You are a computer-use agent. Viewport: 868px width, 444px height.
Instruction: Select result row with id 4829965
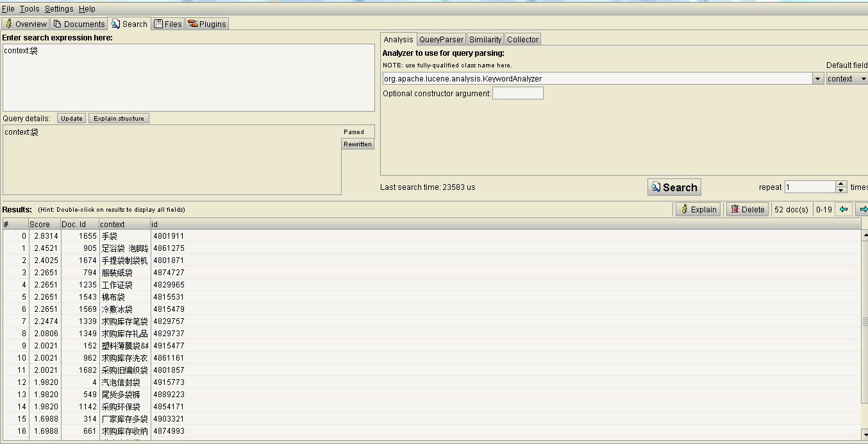pyautogui.click(x=431, y=285)
